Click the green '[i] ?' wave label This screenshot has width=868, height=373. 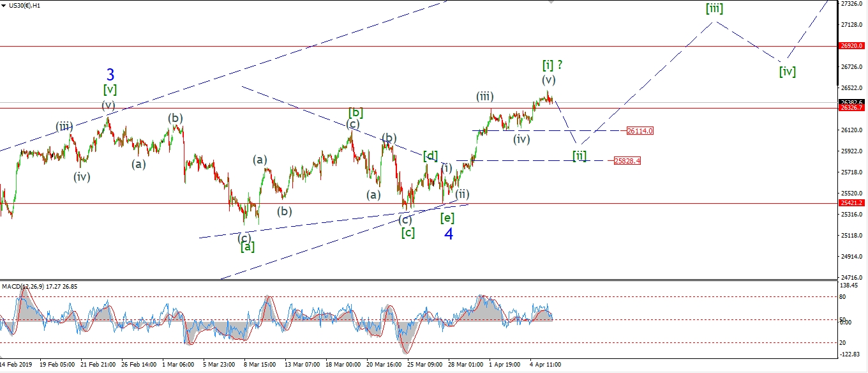[x=552, y=65]
